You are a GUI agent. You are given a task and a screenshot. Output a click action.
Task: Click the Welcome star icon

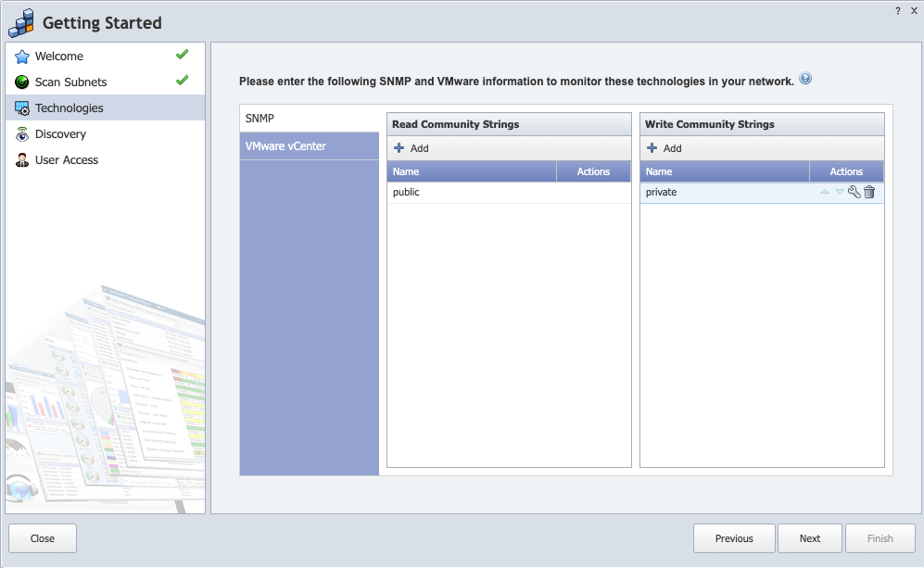[22, 57]
